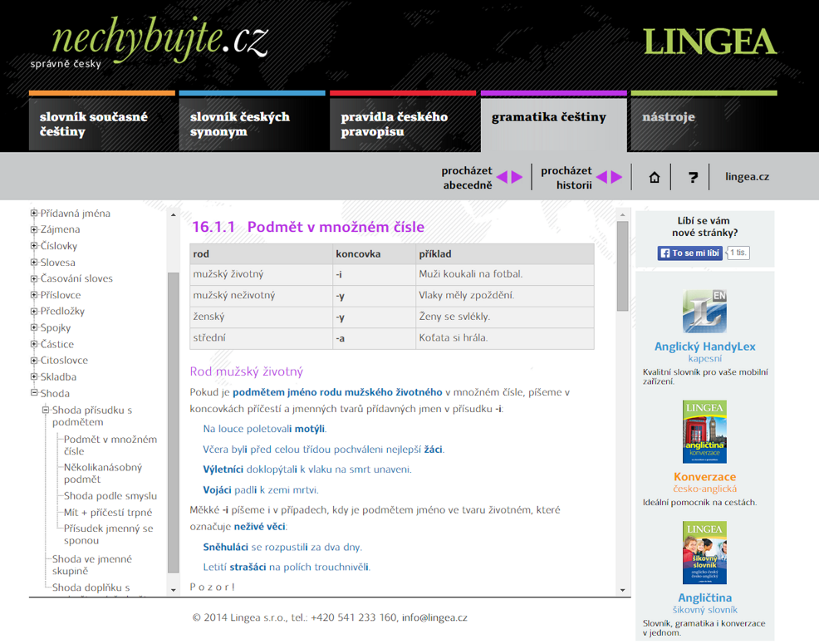Select 'Mít + příčestí trpné' tree item

coord(108,512)
